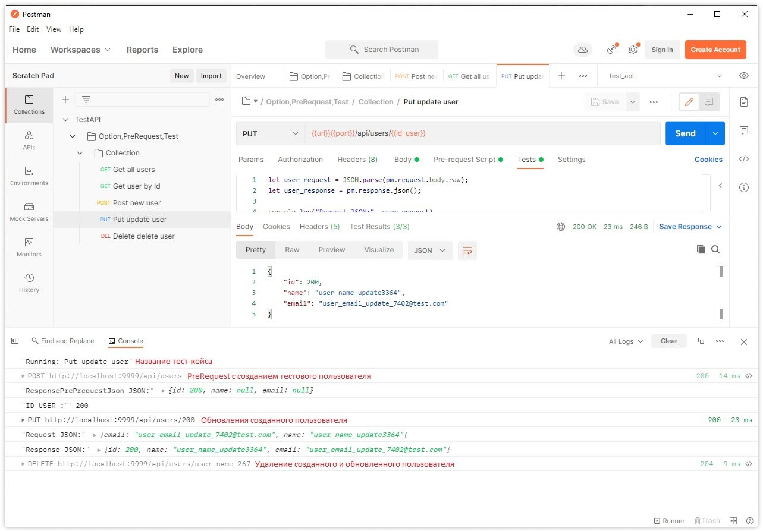Viewport: 763px width, 532px height.
Task: Click the environment quick look eye icon
Action: coord(744,76)
